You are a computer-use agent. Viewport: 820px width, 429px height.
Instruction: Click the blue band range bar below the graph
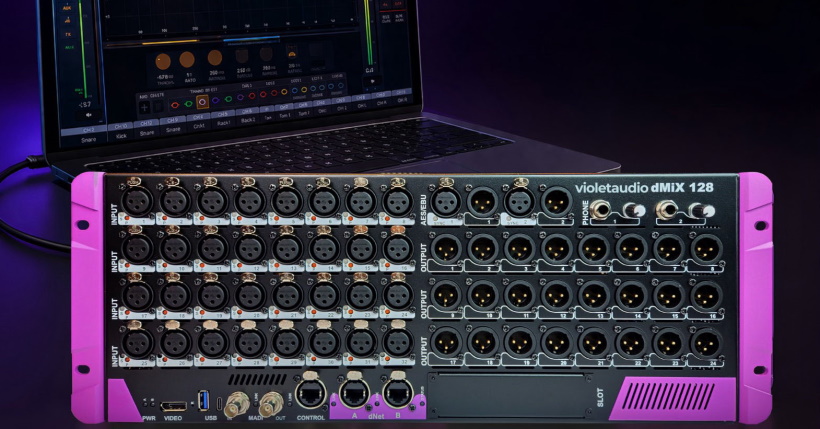[x=251, y=39]
